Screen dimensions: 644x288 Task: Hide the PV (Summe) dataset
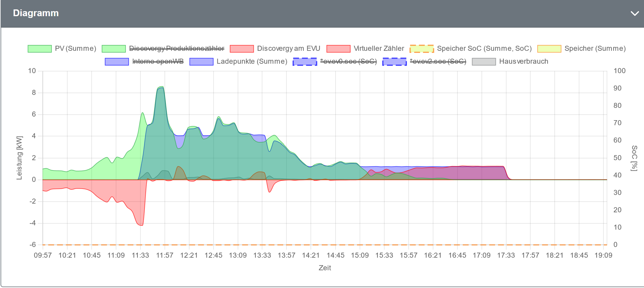[x=76, y=48]
